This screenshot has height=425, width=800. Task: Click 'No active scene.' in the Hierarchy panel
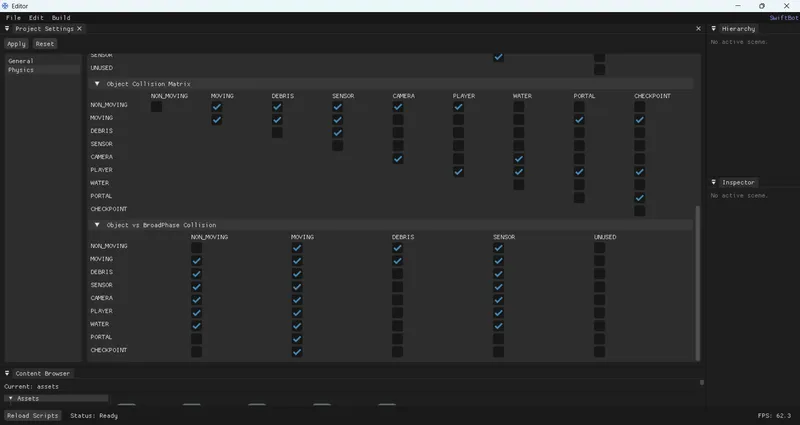pos(739,42)
